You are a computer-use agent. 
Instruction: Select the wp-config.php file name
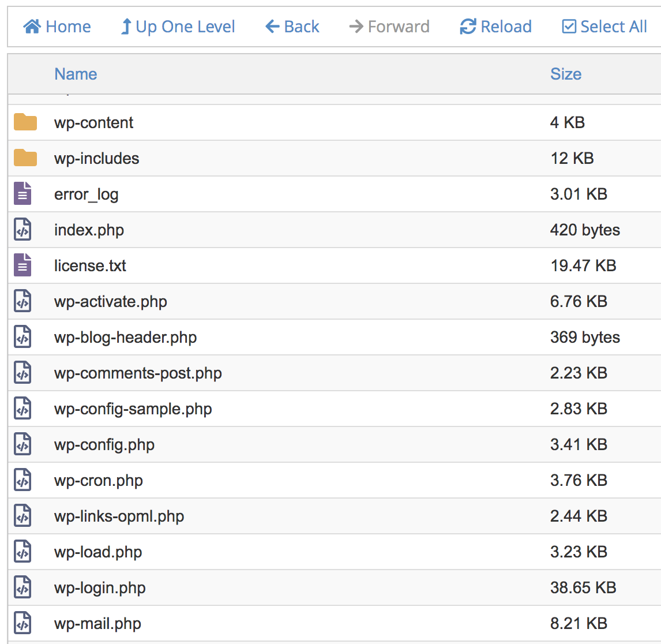click(x=104, y=445)
